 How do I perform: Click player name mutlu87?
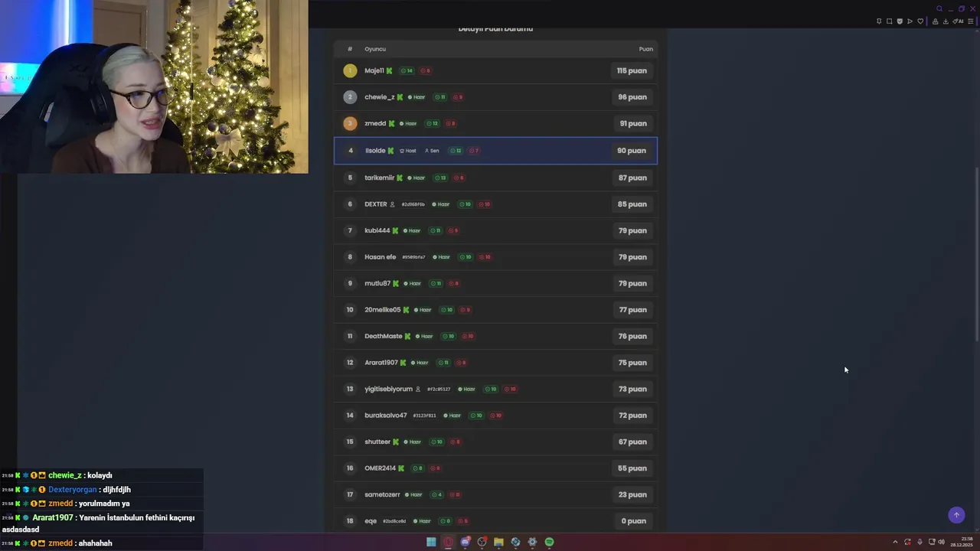pyautogui.click(x=377, y=283)
